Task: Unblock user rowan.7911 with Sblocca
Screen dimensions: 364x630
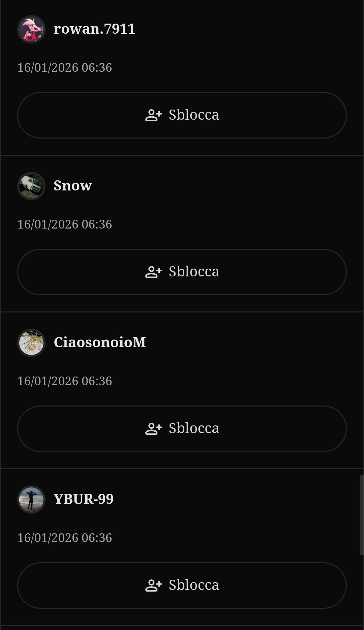Action: click(x=182, y=115)
